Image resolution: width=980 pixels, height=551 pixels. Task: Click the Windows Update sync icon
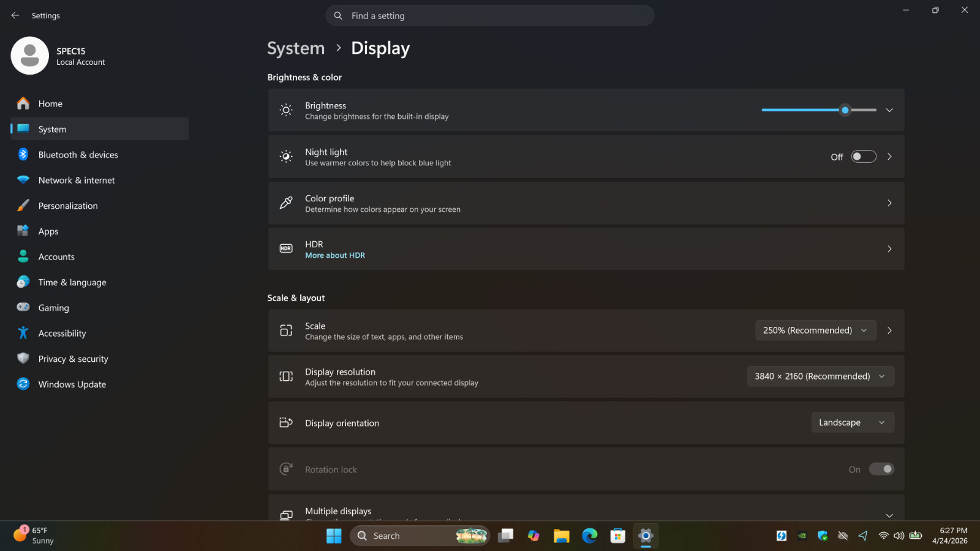[23, 384]
